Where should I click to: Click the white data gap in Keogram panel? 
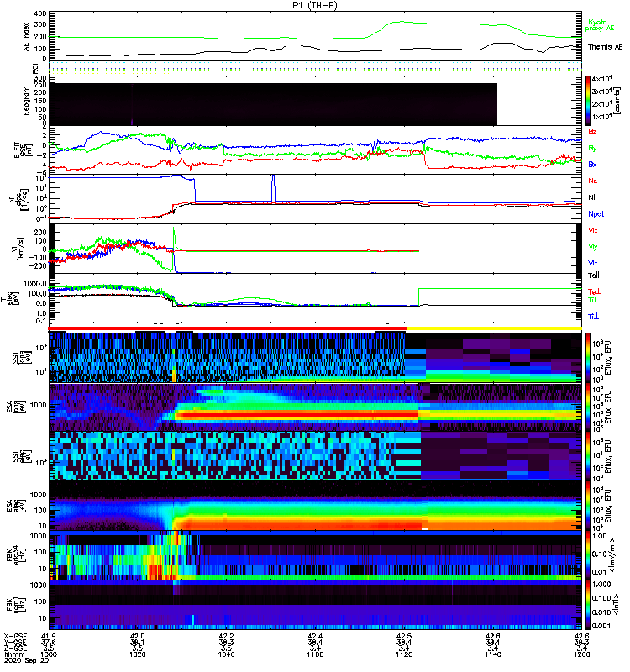[539, 104]
